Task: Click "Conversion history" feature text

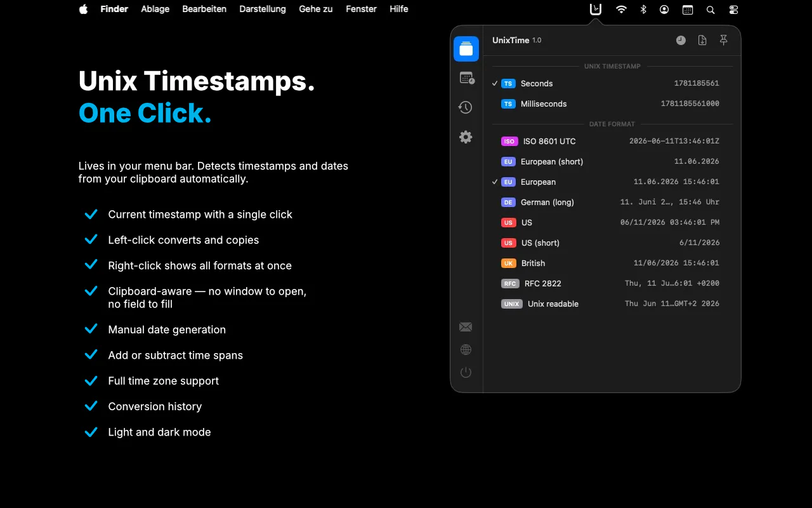Action: point(155,406)
